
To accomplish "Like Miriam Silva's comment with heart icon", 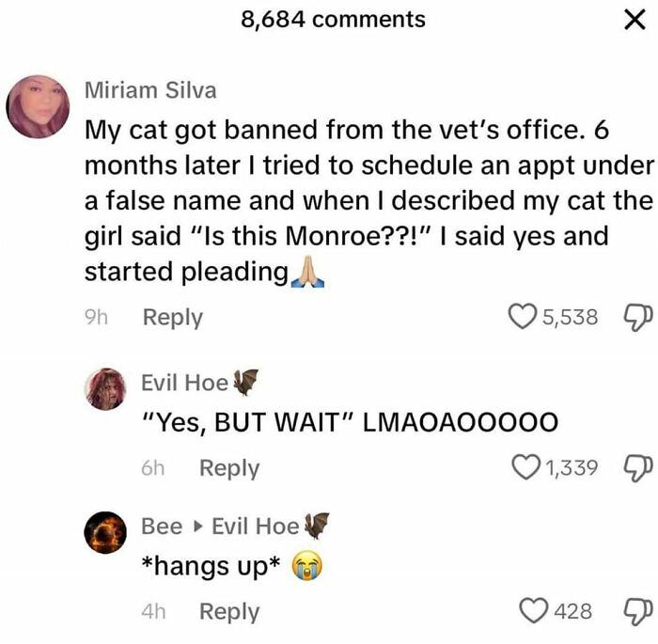I will click(x=522, y=317).
